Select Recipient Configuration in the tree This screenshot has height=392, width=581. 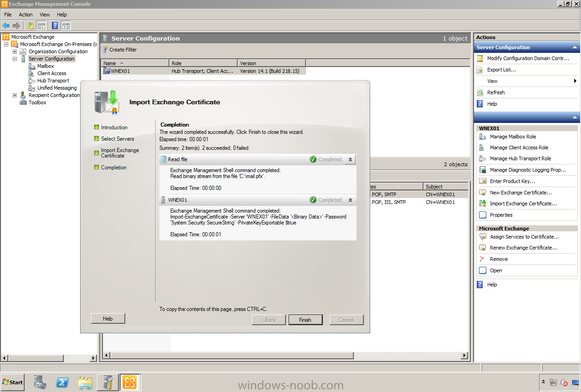54,95
